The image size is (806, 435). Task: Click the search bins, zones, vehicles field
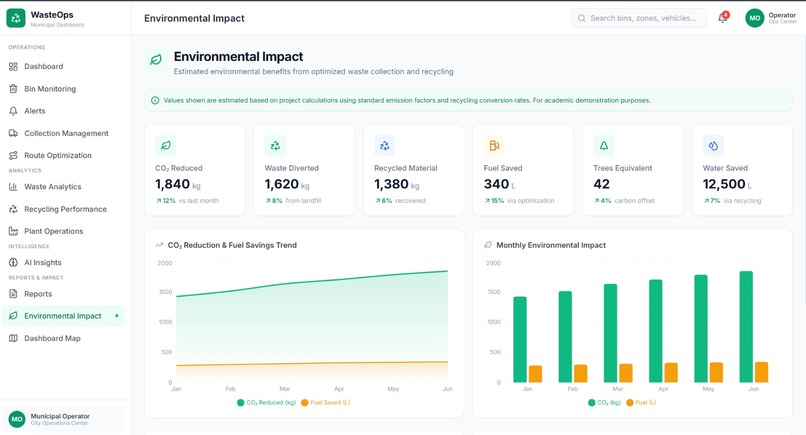point(638,18)
